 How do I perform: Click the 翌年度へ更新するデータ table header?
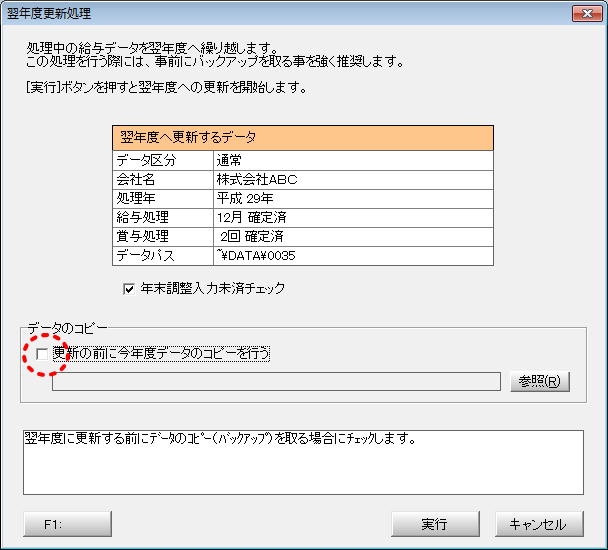(303, 138)
